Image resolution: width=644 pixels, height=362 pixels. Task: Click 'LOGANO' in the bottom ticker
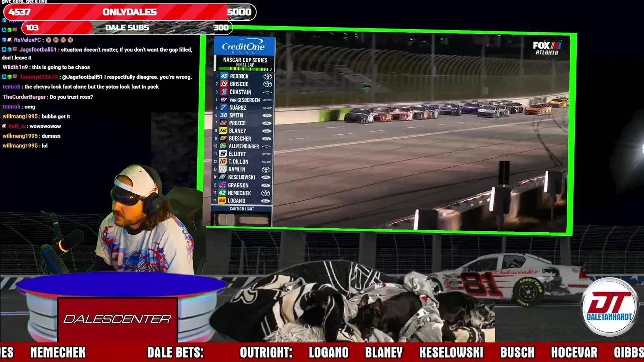tap(329, 352)
